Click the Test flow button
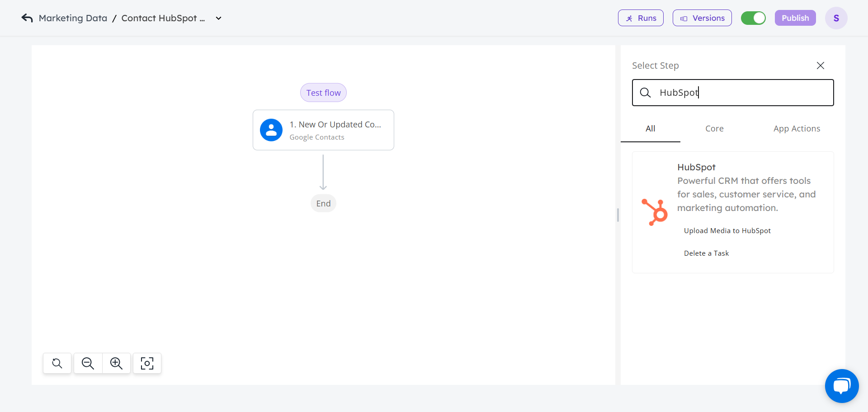The width and height of the screenshot is (868, 412). [323, 93]
